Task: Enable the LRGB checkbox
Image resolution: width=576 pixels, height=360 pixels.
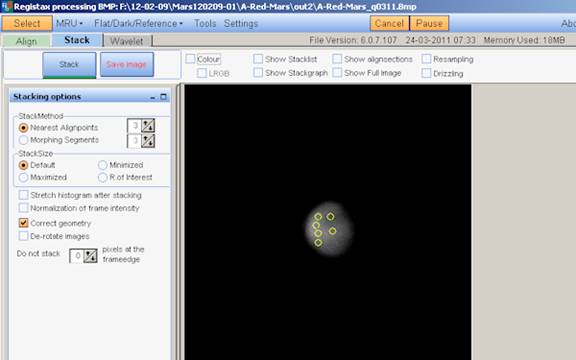Action: click(x=202, y=73)
